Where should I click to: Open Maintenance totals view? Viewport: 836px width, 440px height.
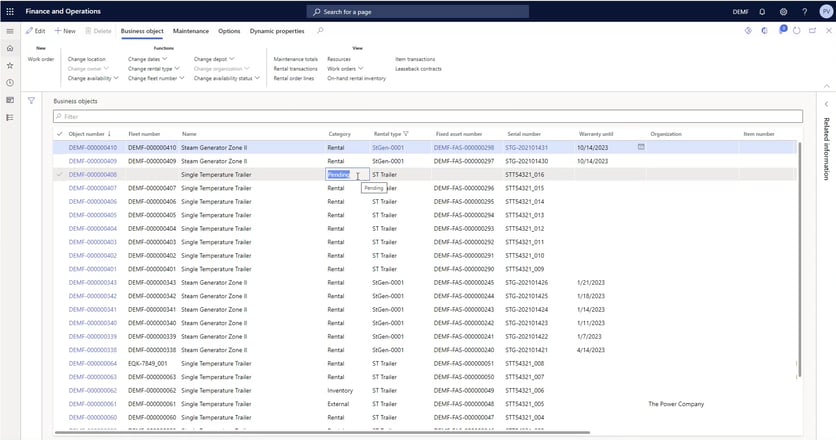pyautogui.click(x=295, y=59)
